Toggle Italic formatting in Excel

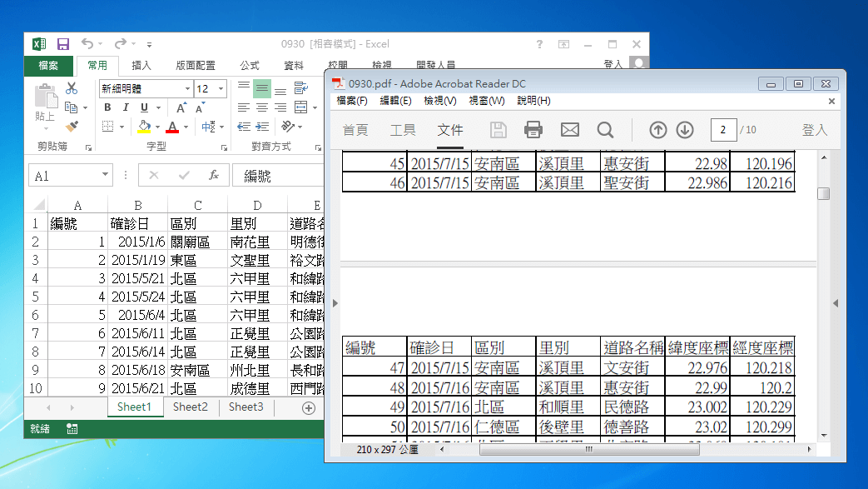(126, 107)
